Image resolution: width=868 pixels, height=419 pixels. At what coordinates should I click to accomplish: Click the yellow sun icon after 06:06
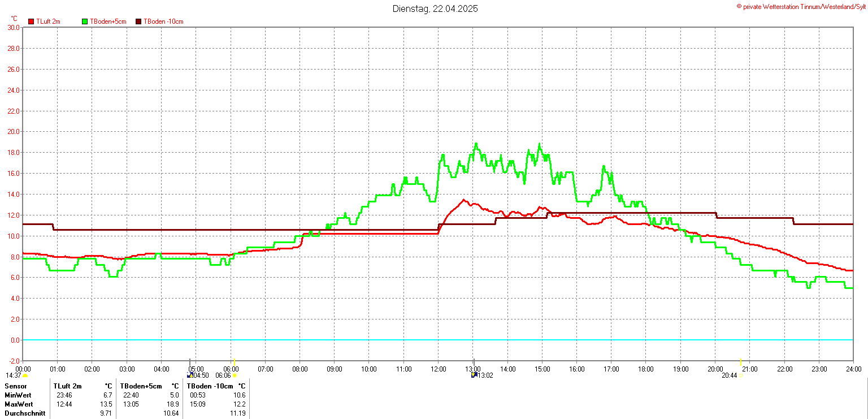(235, 375)
